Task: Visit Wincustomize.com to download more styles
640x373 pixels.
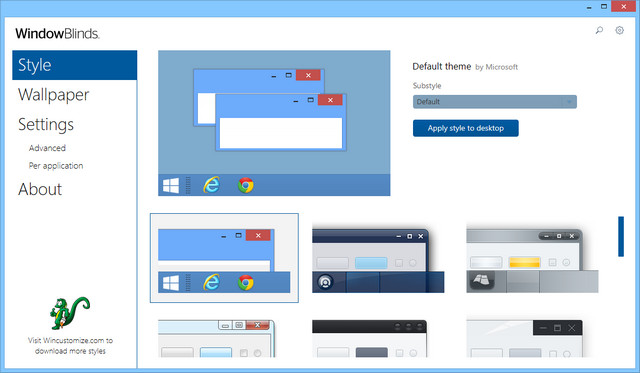Action: coord(70,346)
